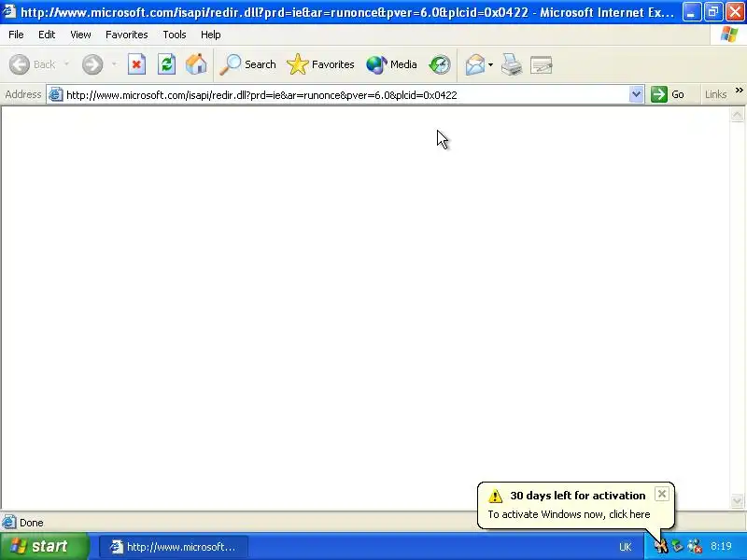Open the Windows start button
Viewport: 747px width, 560px height.
point(44,546)
